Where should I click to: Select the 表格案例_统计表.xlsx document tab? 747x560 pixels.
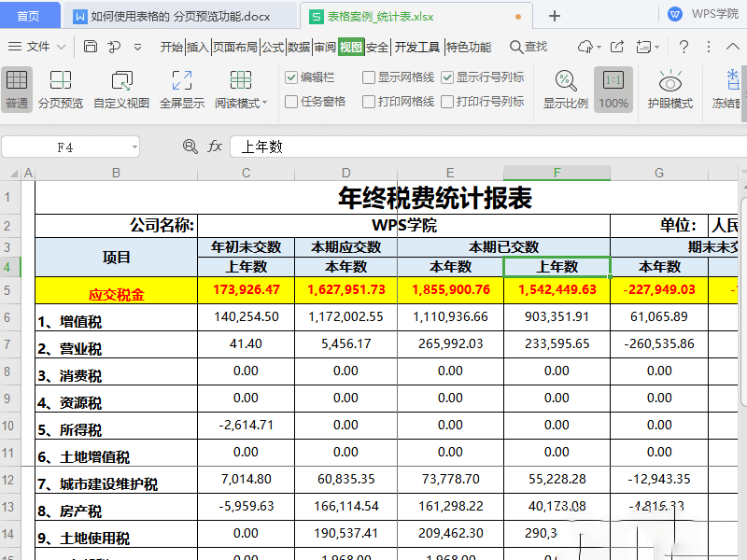pyautogui.click(x=416, y=16)
